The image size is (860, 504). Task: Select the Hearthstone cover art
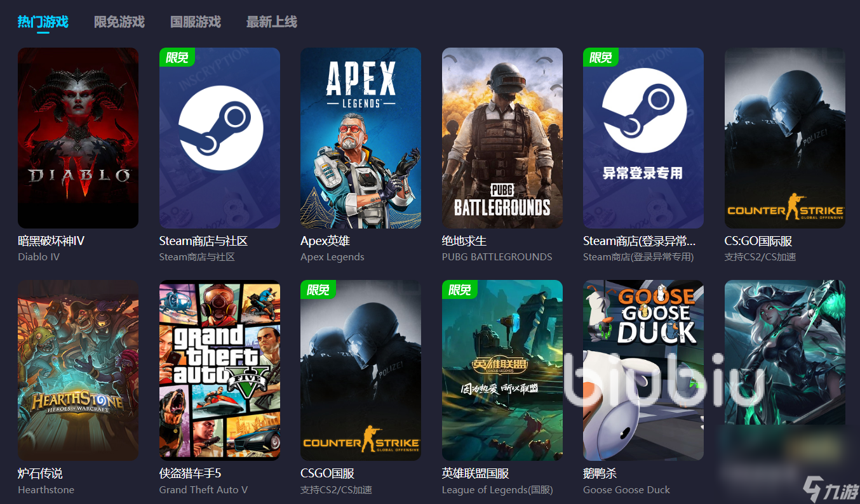tap(78, 370)
